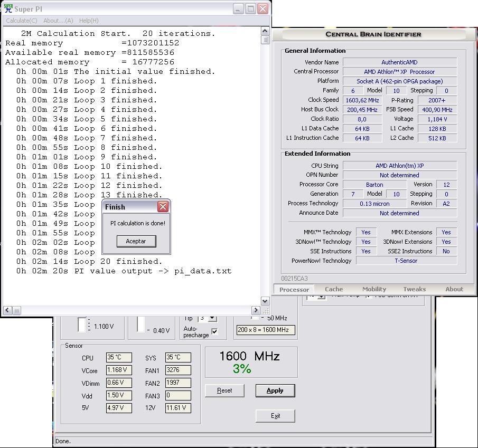Click the horizontal scrollbar left arrow in Super PI
Screen dimensions: 478x448
point(7,310)
